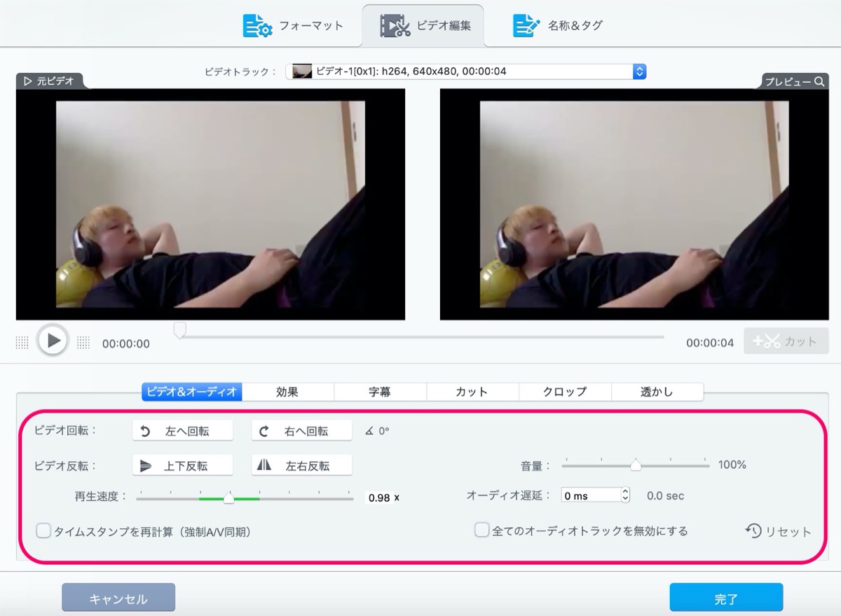841x616 pixels.
Task: Click the output preview video pane
Action: [635, 205]
